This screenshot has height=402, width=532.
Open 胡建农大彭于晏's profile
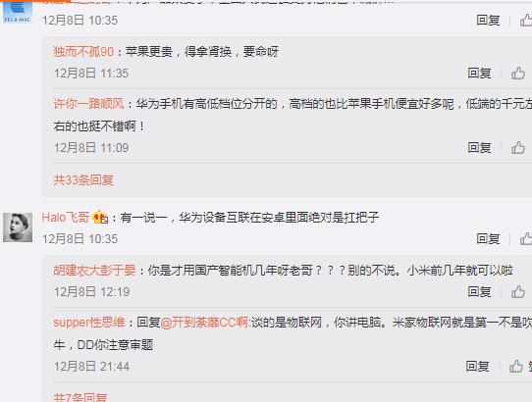pyautogui.click(x=94, y=271)
